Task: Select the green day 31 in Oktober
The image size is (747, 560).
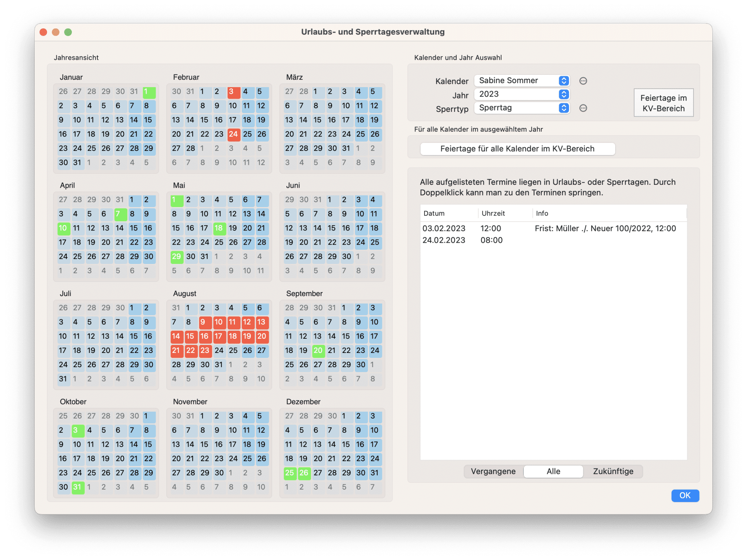Action: (78, 487)
